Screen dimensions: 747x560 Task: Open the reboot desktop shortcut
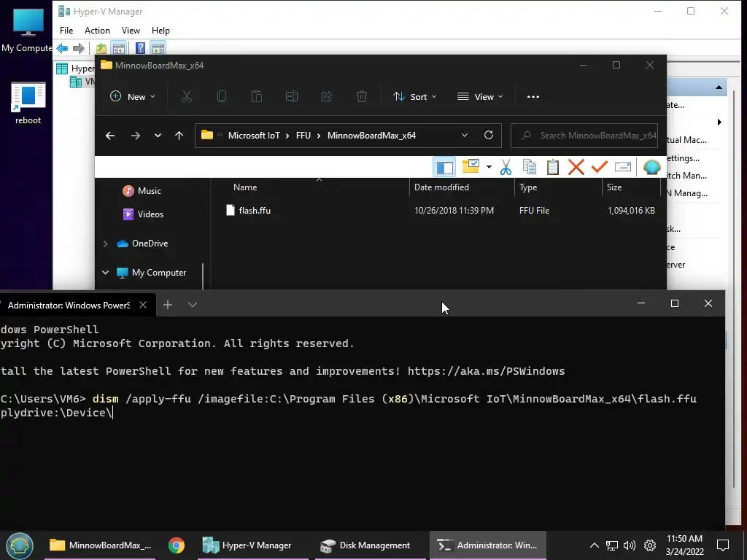coord(28,104)
